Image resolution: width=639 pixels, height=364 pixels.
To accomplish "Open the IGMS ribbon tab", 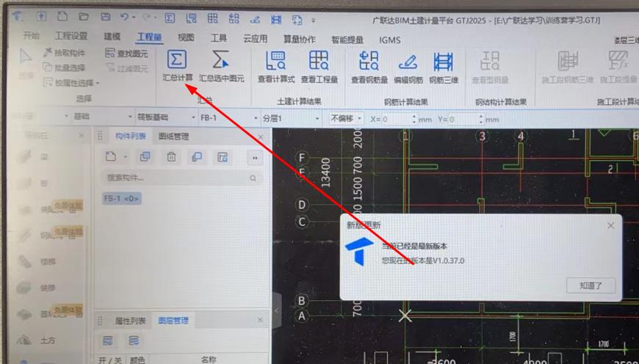I will (x=390, y=40).
